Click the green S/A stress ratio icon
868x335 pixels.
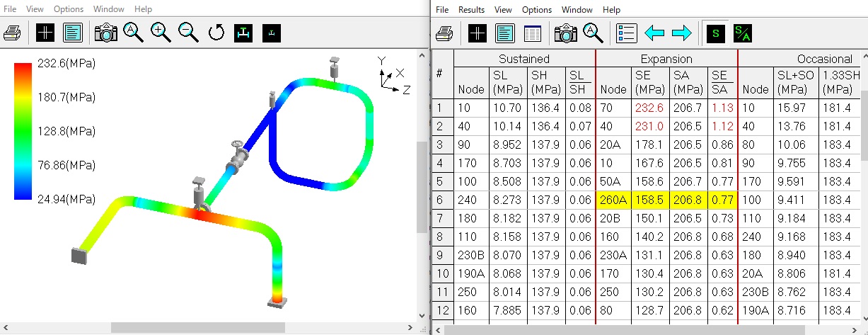[743, 33]
